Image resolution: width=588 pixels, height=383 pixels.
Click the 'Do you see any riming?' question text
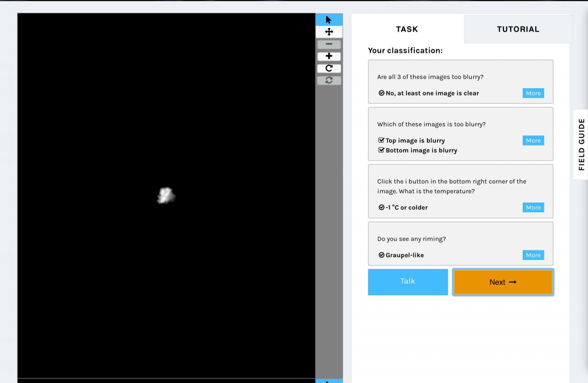click(x=412, y=239)
